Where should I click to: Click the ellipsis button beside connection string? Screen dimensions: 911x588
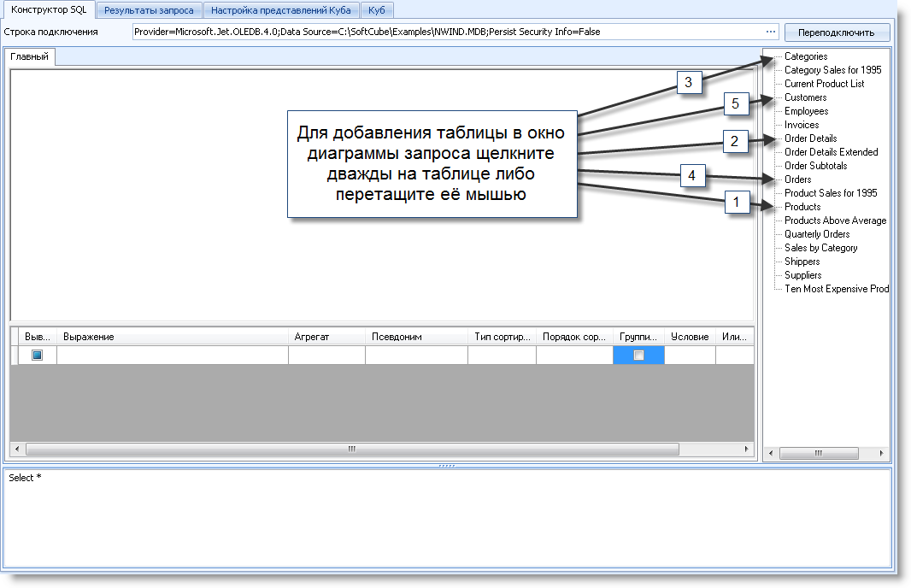point(771,32)
